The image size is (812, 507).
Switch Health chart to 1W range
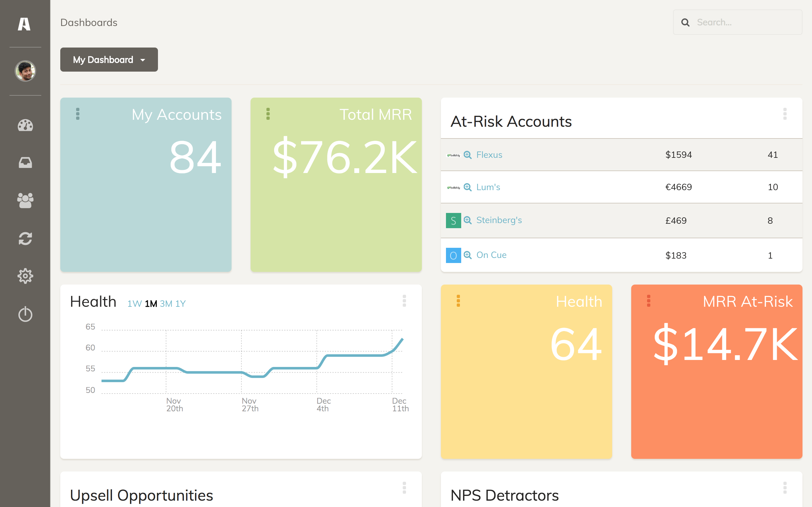(x=134, y=304)
